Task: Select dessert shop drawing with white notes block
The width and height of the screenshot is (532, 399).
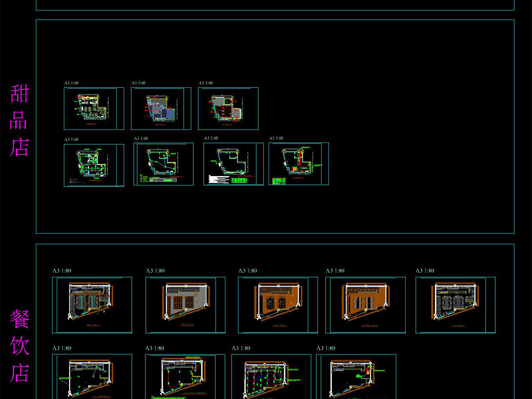Action: (x=233, y=164)
